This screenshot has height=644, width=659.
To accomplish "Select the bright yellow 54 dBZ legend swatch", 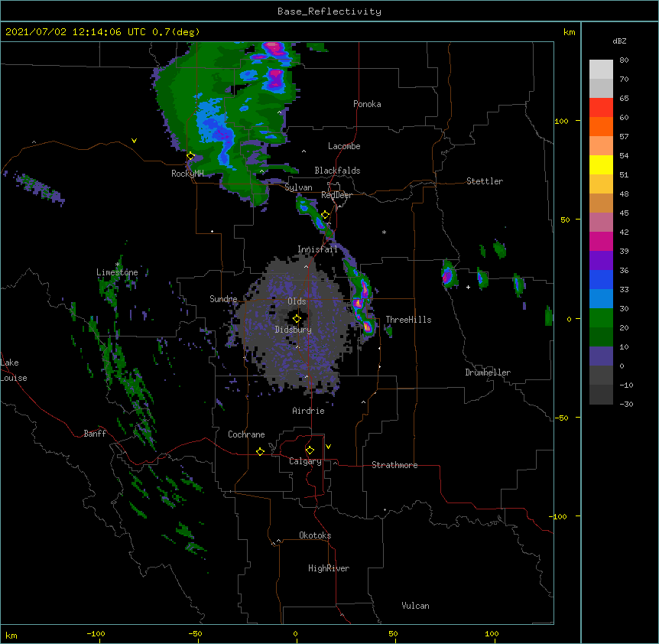I will (601, 164).
